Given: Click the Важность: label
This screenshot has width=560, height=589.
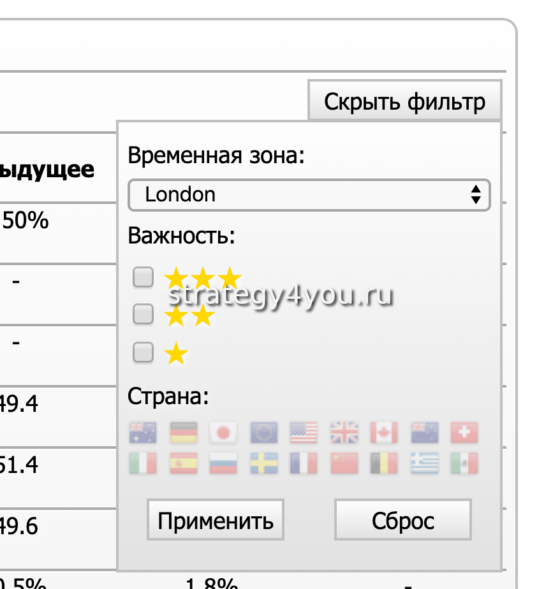Looking at the screenshot, I should point(181,236).
